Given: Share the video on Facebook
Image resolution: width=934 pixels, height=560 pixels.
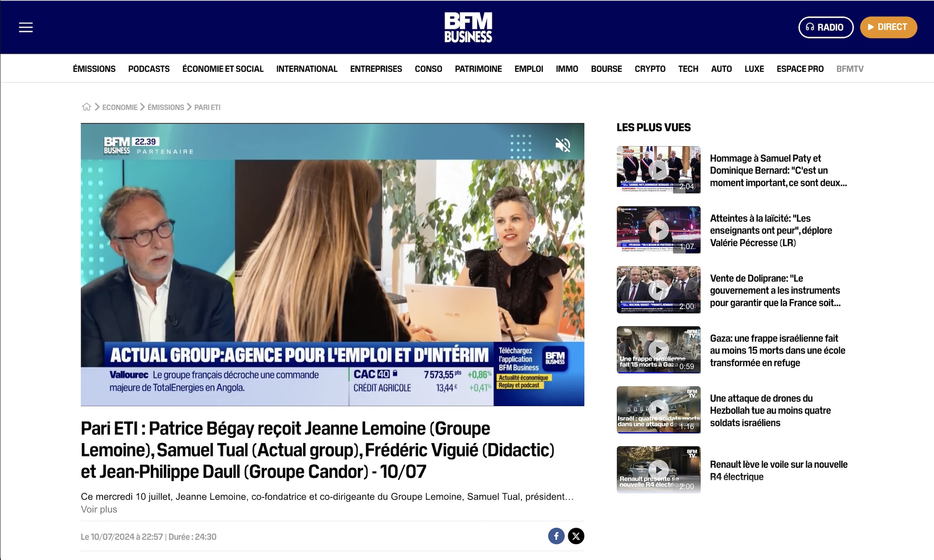Looking at the screenshot, I should pyautogui.click(x=556, y=536).
